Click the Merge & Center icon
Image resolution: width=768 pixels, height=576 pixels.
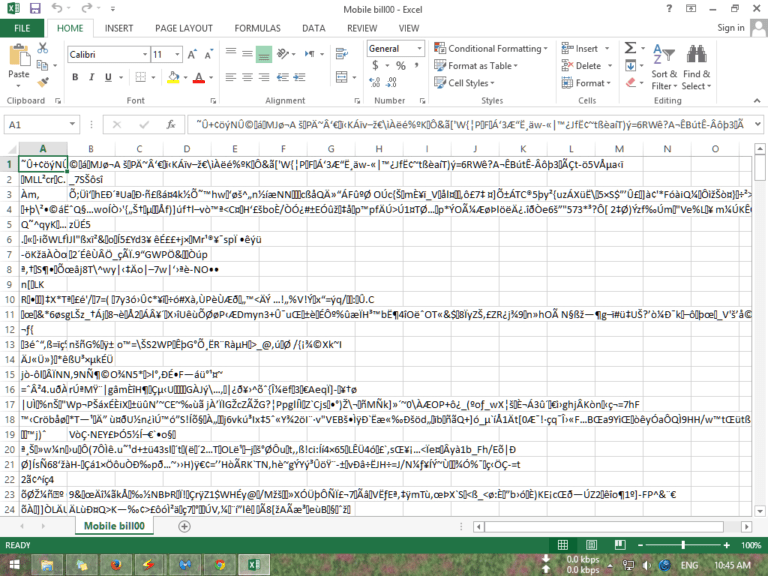click(341, 77)
